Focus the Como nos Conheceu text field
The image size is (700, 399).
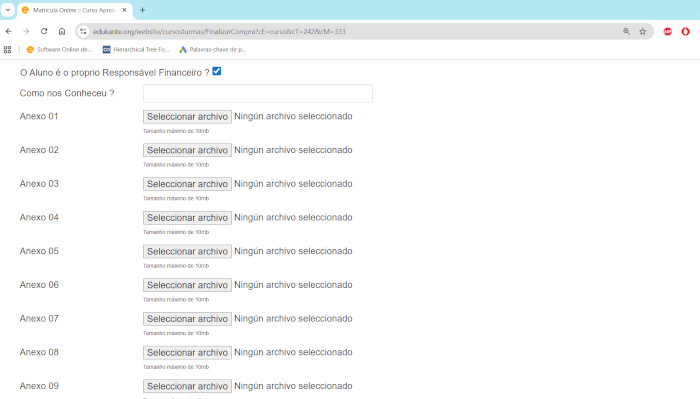pos(258,93)
